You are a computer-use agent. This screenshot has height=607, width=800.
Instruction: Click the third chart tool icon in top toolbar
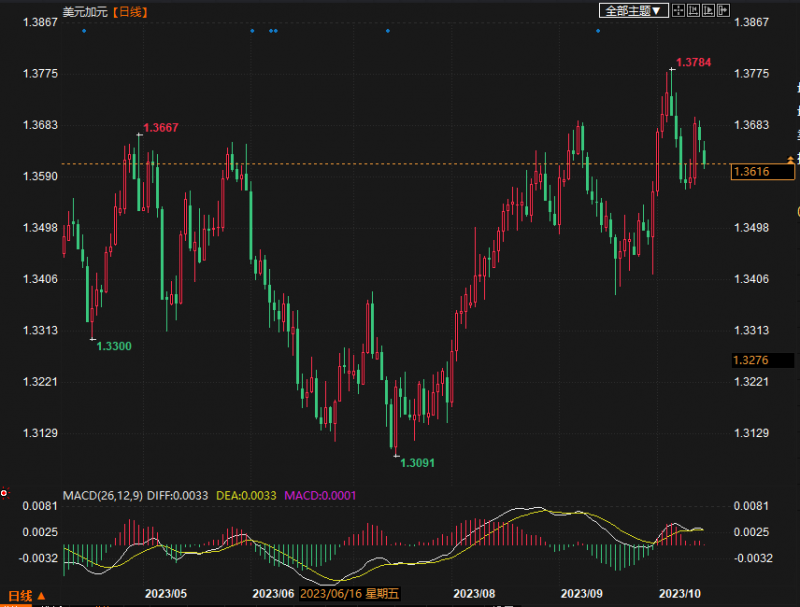(x=707, y=10)
